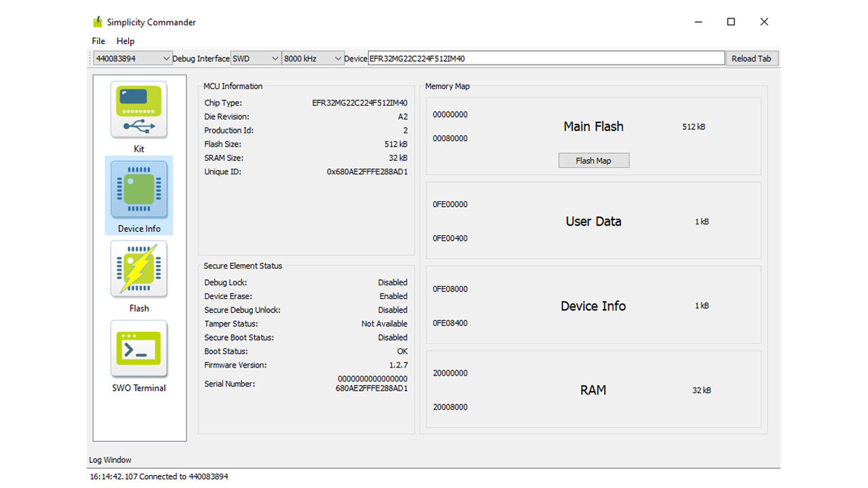Click the Main Flash 512 kB size text
The width and height of the screenshot is (868, 488).
pyautogui.click(x=694, y=127)
